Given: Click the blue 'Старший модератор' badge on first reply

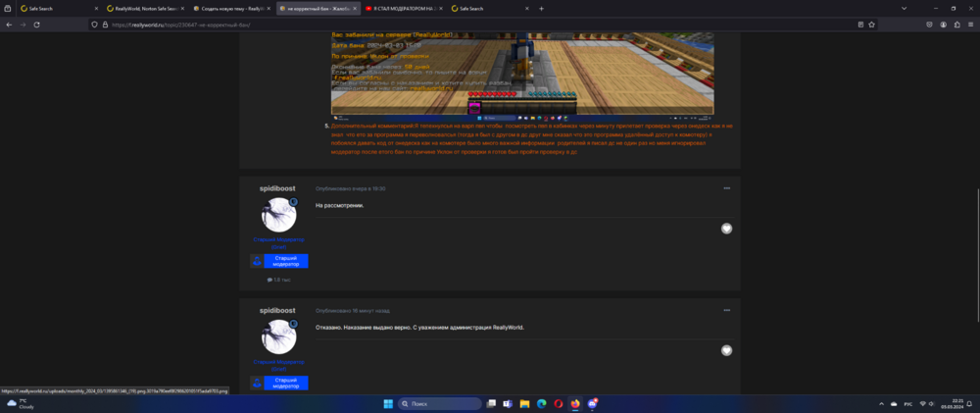Looking at the screenshot, I should click(285, 261).
